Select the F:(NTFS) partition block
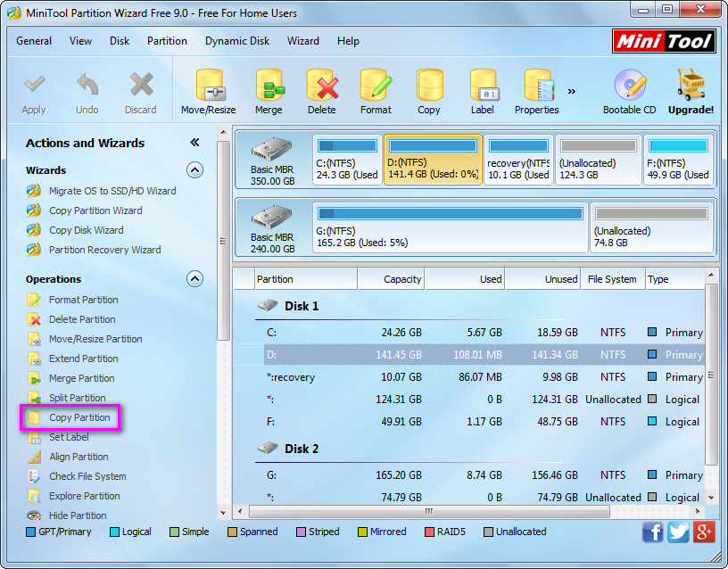The height and width of the screenshot is (569, 728). 678,161
